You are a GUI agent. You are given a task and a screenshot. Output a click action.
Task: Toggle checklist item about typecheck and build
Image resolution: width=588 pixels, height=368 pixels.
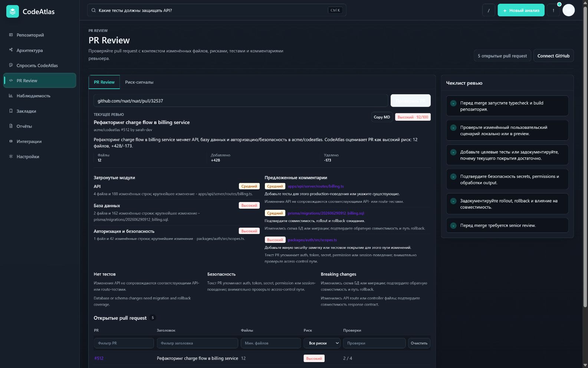453,103
